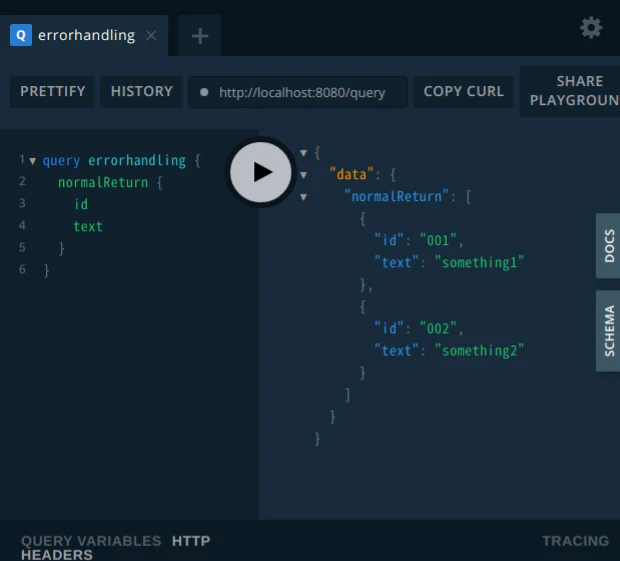Click the operation name 'errorhandling' in editor
Screen dimensions: 620x561
tap(137, 161)
